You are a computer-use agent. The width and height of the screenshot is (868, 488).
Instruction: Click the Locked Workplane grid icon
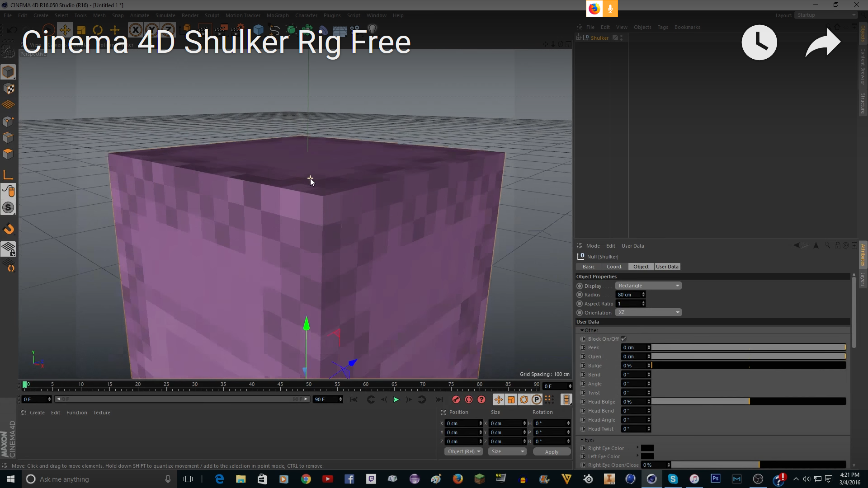point(8,249)
